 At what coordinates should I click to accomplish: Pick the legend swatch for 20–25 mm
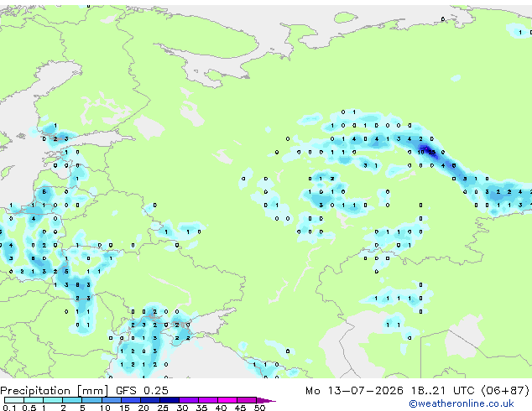(150, 400)
